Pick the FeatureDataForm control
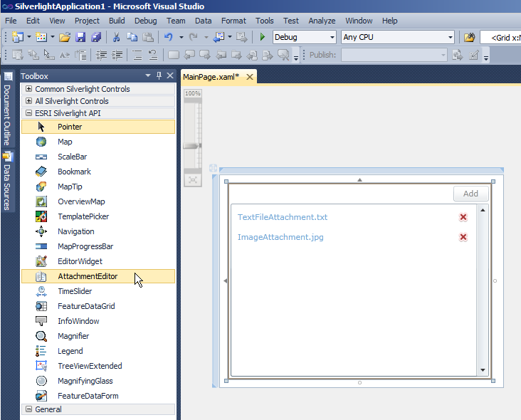The height and width of the screenshot is (420, 521). click(98, 396)
